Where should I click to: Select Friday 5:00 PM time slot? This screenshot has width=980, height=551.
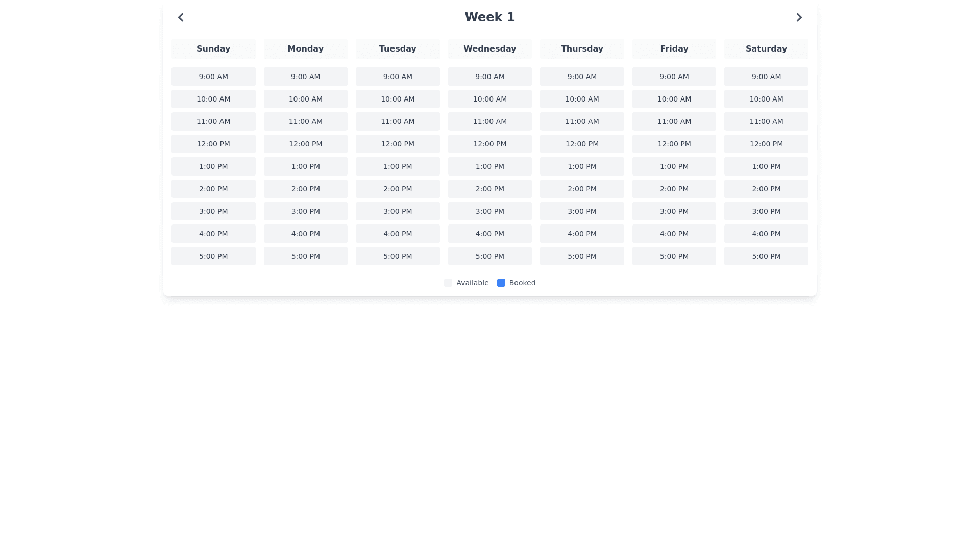click(x=674, y=256)
